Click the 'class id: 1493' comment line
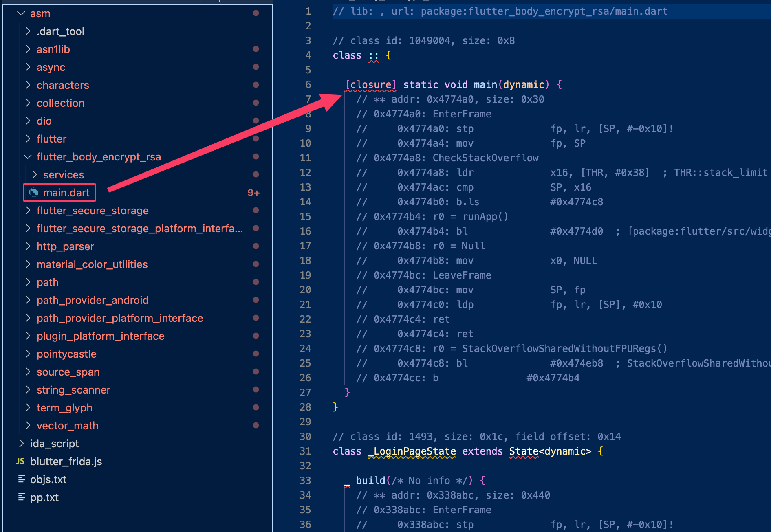The height and width of the screenshot is (532, 771). (477, 436)
